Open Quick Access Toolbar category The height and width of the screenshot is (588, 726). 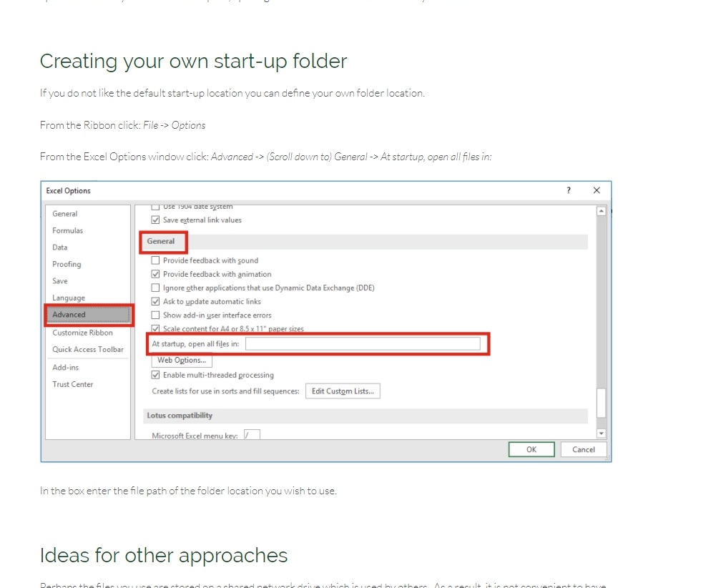(x=88, y=350)
